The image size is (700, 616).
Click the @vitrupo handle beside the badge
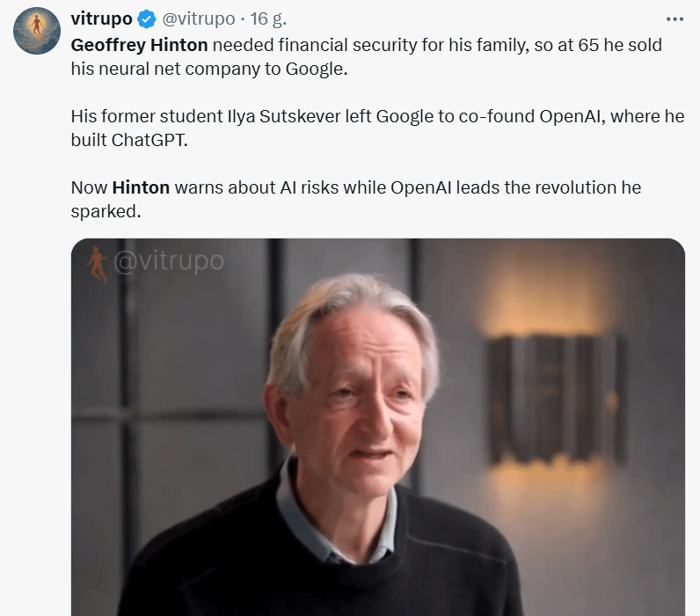[x=198, y=18]
